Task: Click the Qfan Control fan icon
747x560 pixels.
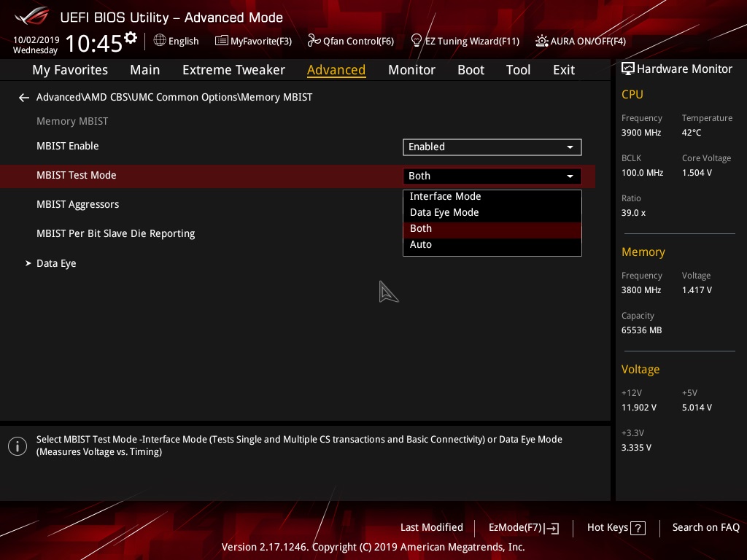Action: coord(314,41)
